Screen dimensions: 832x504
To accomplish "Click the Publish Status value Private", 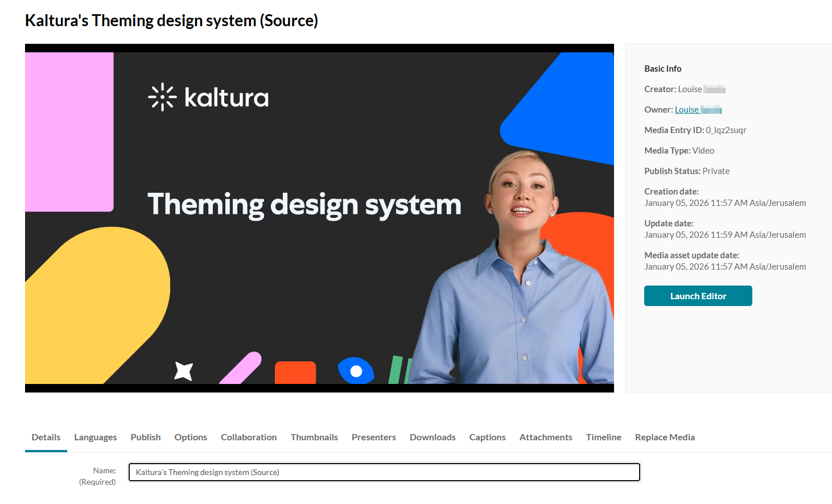I will point(716,171).
